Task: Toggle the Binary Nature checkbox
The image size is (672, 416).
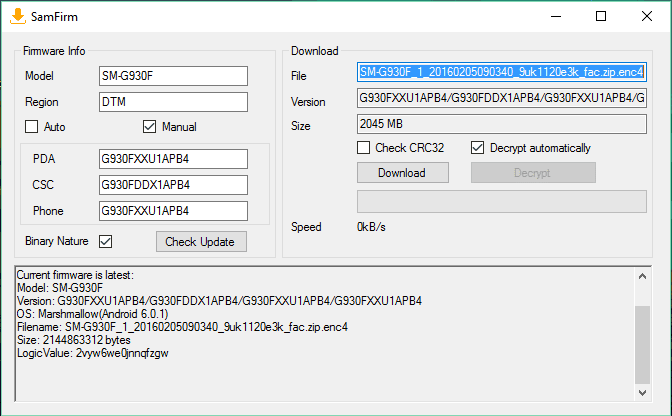Action: [105, 241]
